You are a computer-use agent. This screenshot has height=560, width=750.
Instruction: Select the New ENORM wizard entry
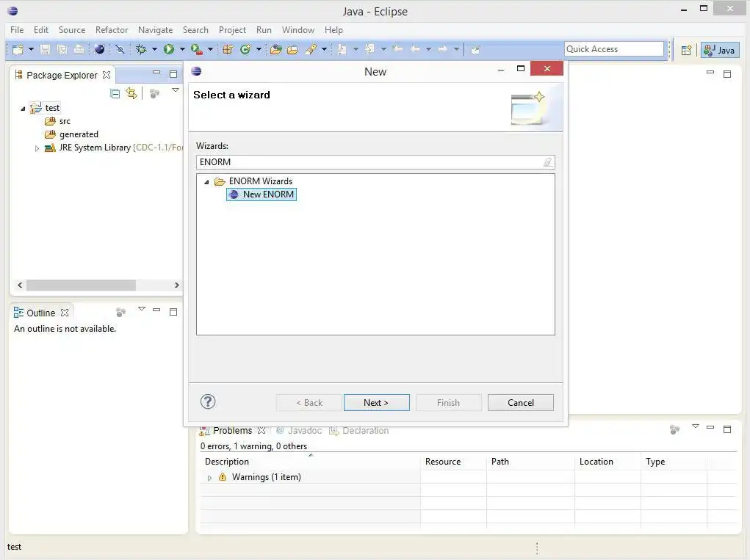click(x=262, y=194)
